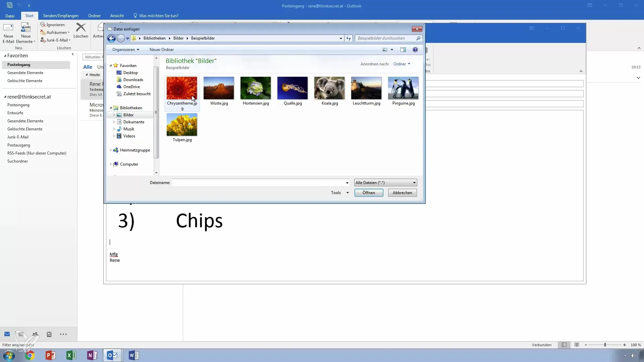Collapse the folder pane arrow
This screenshot has width=644, height=362.
[x=72, y=54]
